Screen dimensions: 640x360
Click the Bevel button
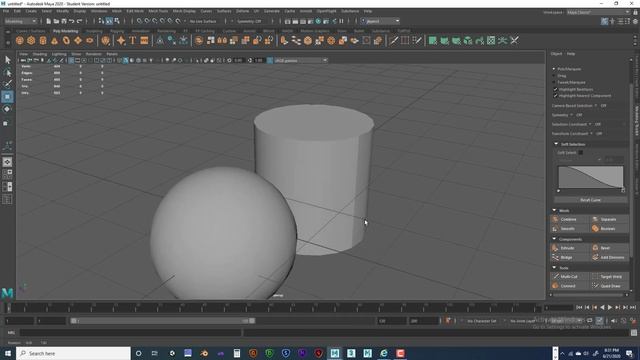tap(610, 248)
